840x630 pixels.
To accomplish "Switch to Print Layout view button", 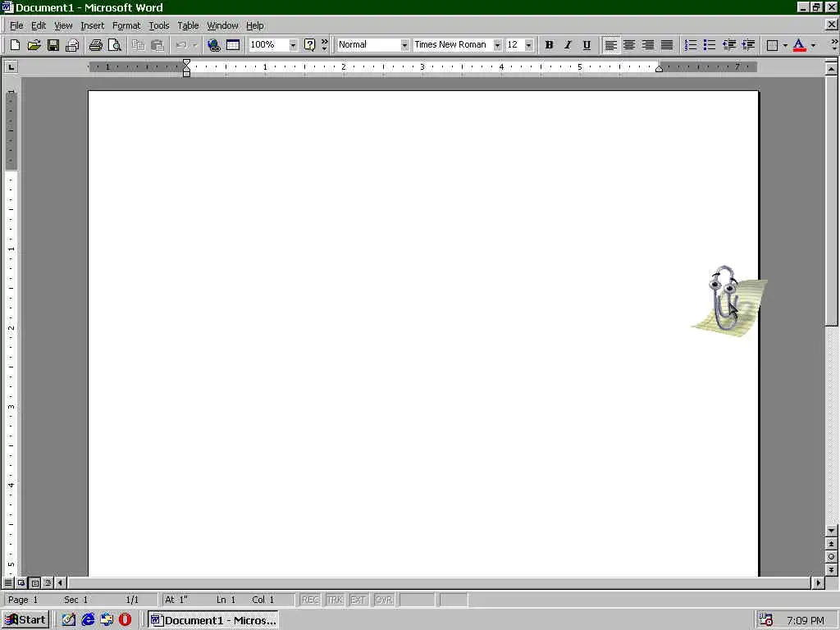I will click(34, 582).
